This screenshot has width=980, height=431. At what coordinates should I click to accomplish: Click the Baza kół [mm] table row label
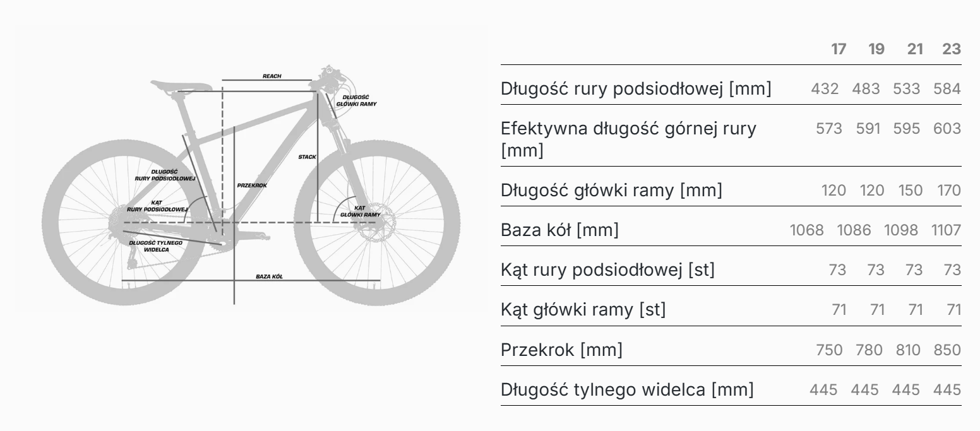pyautogui.click(x=559, y=230)
